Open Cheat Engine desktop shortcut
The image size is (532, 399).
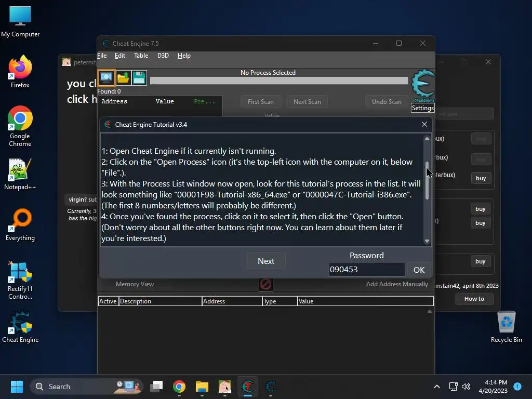coord(20,327)
